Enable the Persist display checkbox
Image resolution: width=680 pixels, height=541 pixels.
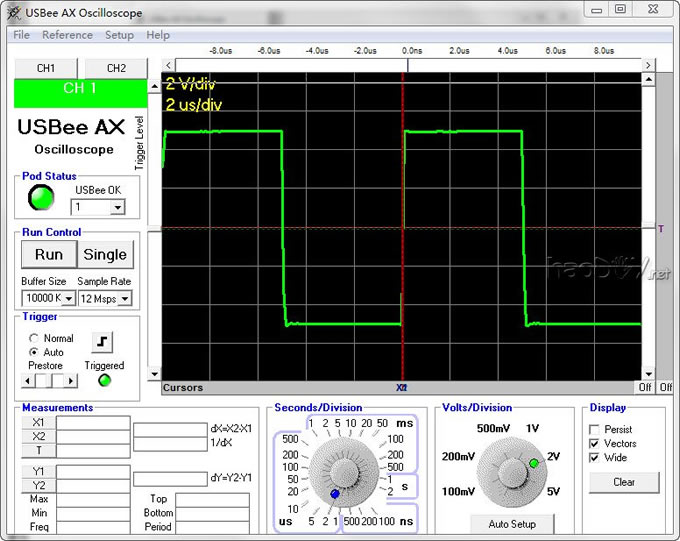595,429
